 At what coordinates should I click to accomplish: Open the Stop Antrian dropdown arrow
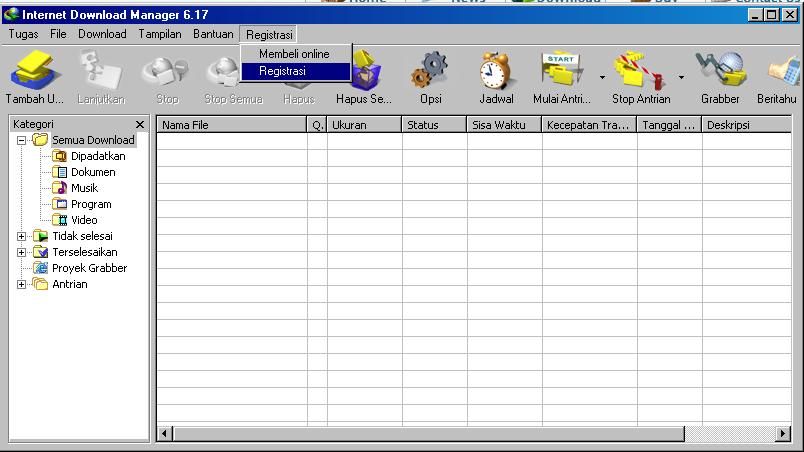pos(681,77)
